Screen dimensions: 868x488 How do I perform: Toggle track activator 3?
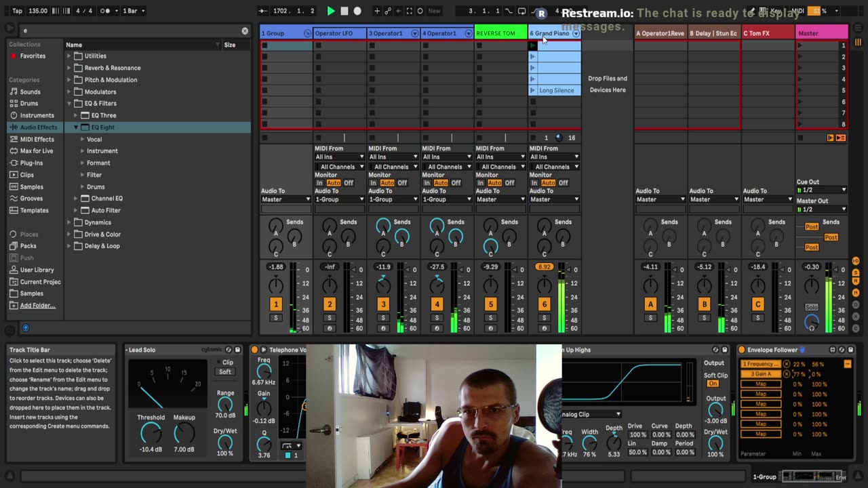pos(383,304)
